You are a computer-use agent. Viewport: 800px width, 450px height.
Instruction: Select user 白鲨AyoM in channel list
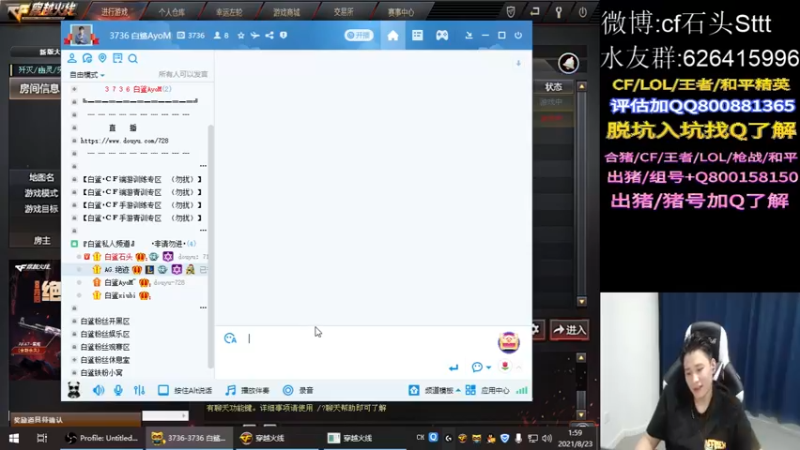(x=119, y=282)
